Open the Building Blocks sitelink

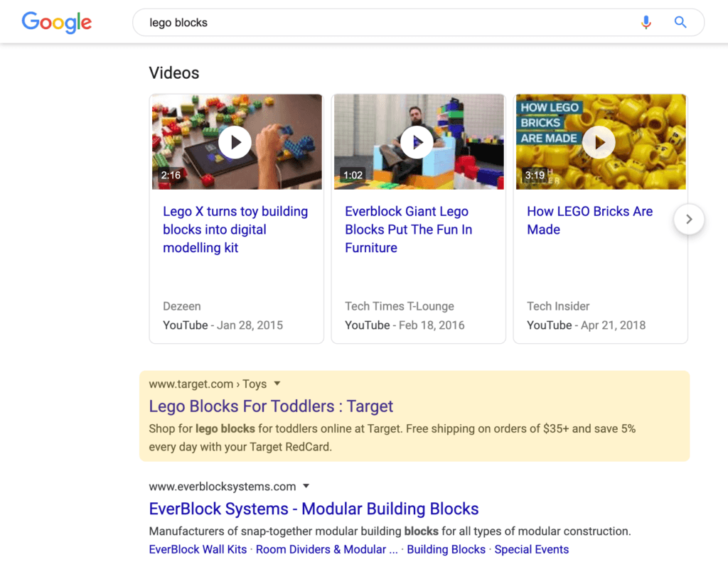tap(446, 549)
